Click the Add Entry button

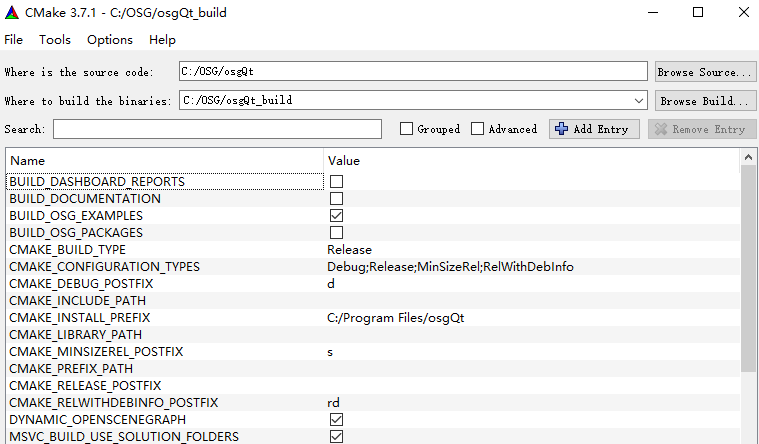(x=594, y=129)
